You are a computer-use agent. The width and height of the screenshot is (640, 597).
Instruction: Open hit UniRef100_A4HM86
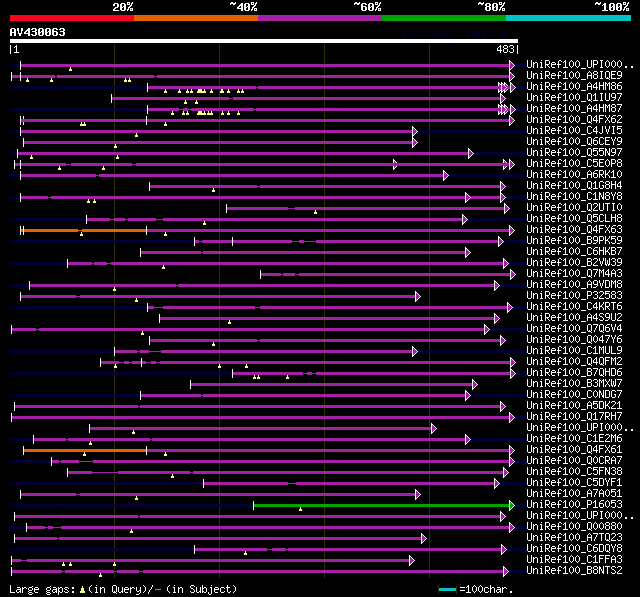[574, 87]
